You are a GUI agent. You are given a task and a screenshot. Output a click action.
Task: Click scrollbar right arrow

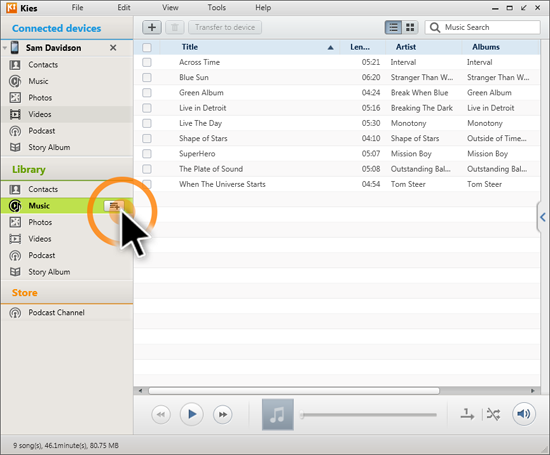533,390
